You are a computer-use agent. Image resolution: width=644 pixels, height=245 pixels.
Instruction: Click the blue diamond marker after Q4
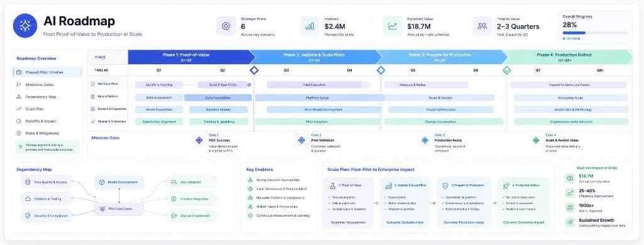click(380, 70)
